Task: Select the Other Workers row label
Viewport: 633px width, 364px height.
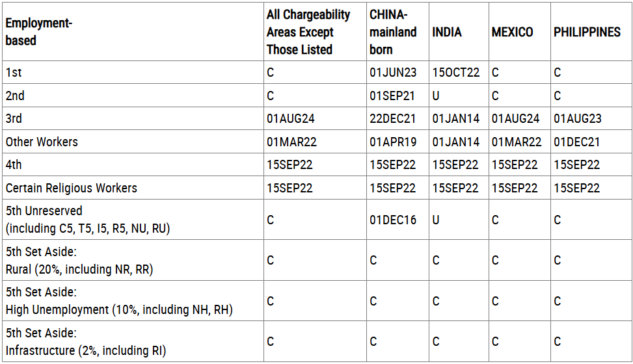Action: pos(42,142)
